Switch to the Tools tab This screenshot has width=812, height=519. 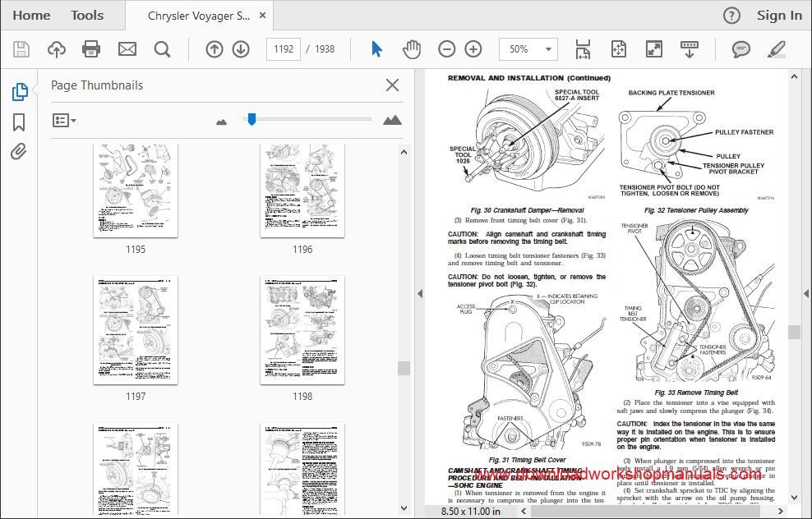tap(87, 16)
